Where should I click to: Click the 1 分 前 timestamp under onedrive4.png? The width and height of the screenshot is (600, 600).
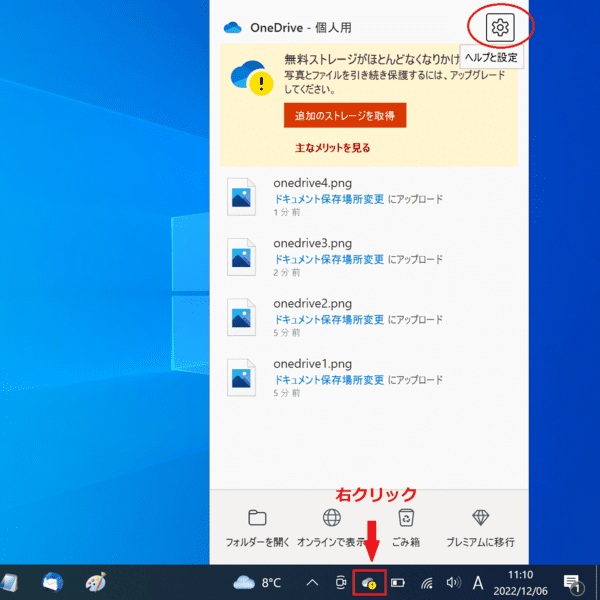(x=287, y=212)
